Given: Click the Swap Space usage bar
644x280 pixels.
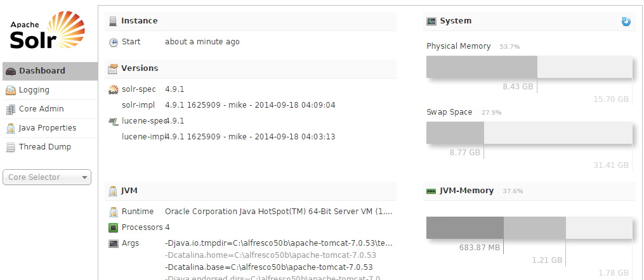Looking at the screenshot, I should (x=529, y=132).
